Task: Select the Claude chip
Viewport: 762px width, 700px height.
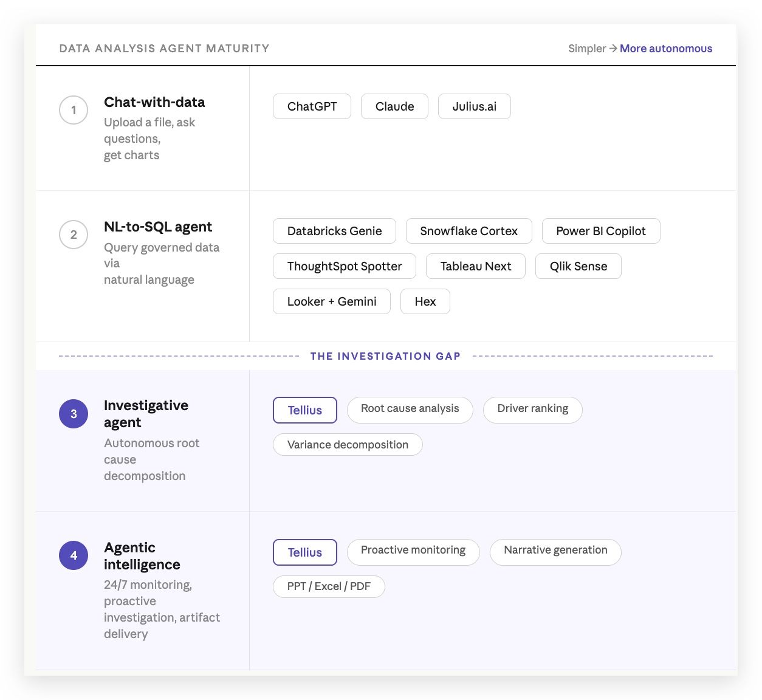Action: pos(394,106)
